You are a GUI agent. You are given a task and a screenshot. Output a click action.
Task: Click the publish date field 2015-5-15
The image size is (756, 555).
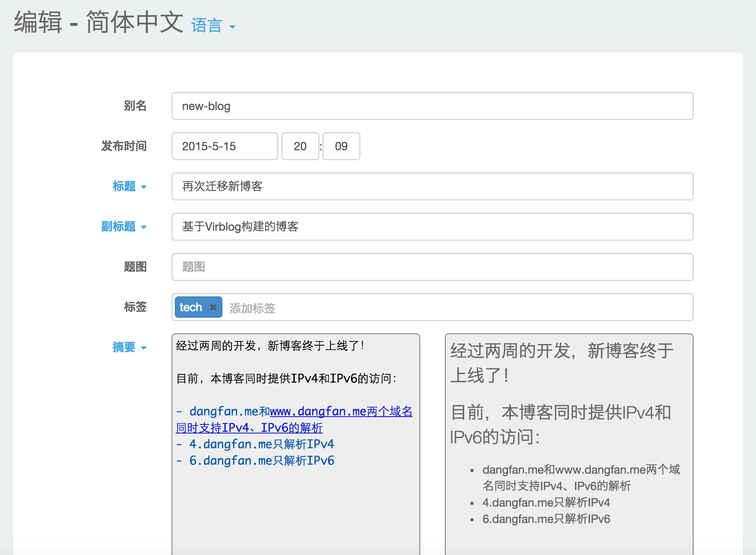[x=225, y=146]
